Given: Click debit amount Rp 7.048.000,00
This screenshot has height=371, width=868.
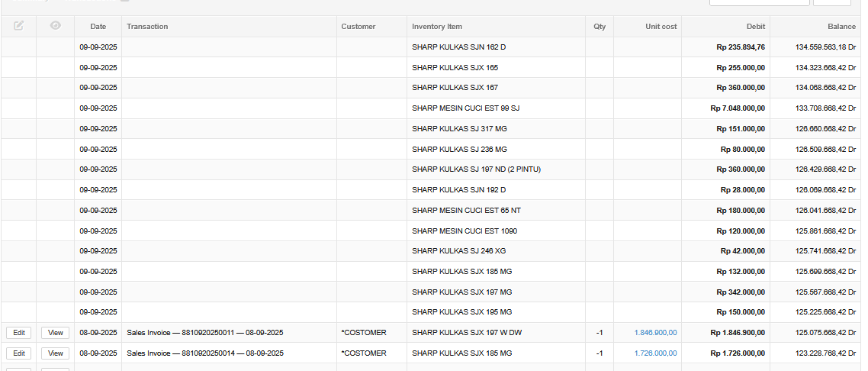Looking at the screenshot, I should [x=738, y=108].
